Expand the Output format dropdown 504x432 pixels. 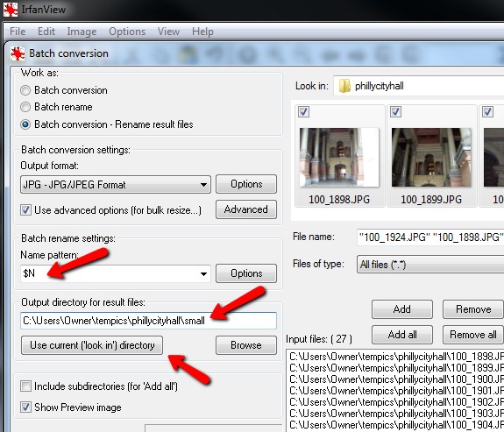[116, 185]
